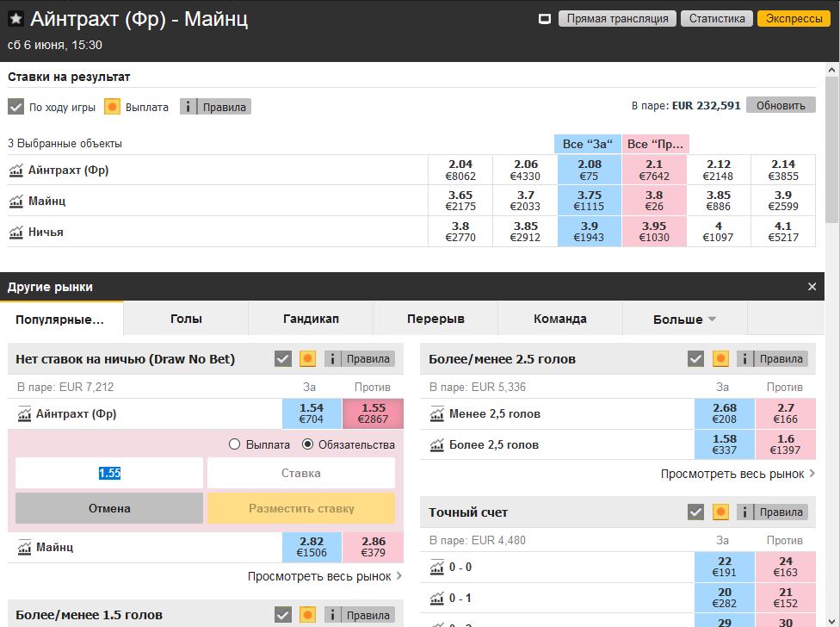Select blue back odds 2.08 for Айнтрахт (Фр)
840x627 pixels.
[590, 170]
